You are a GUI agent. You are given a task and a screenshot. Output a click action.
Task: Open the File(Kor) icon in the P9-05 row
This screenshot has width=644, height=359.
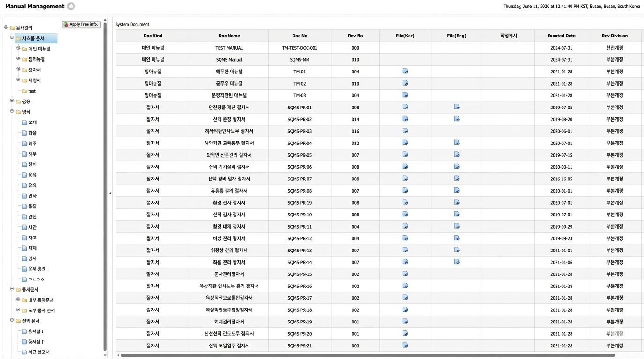pyautogui.click(x=405, y=155)
